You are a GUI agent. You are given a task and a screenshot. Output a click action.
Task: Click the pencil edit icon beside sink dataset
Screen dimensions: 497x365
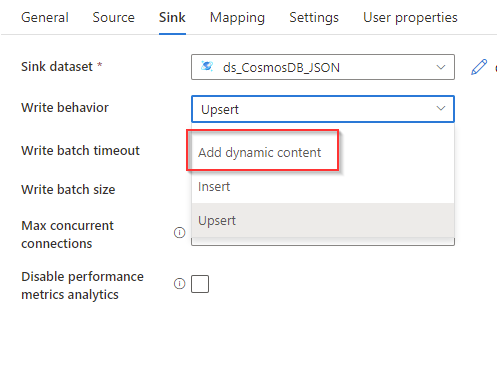pyautogui.click(x=479, y=67)
